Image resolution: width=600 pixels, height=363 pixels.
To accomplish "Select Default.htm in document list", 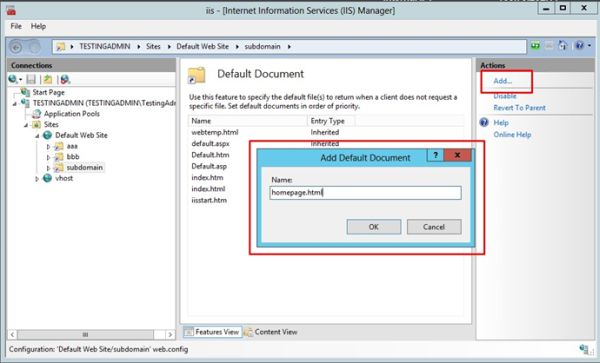I will pyautogui.click(x=210, y=155).
